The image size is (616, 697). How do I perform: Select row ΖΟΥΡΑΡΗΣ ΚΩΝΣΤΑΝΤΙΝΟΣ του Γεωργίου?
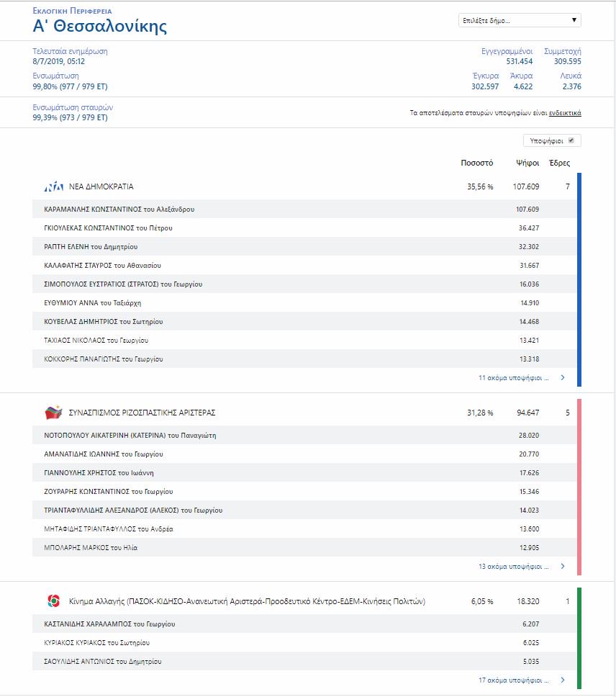(x=304, y=491)
